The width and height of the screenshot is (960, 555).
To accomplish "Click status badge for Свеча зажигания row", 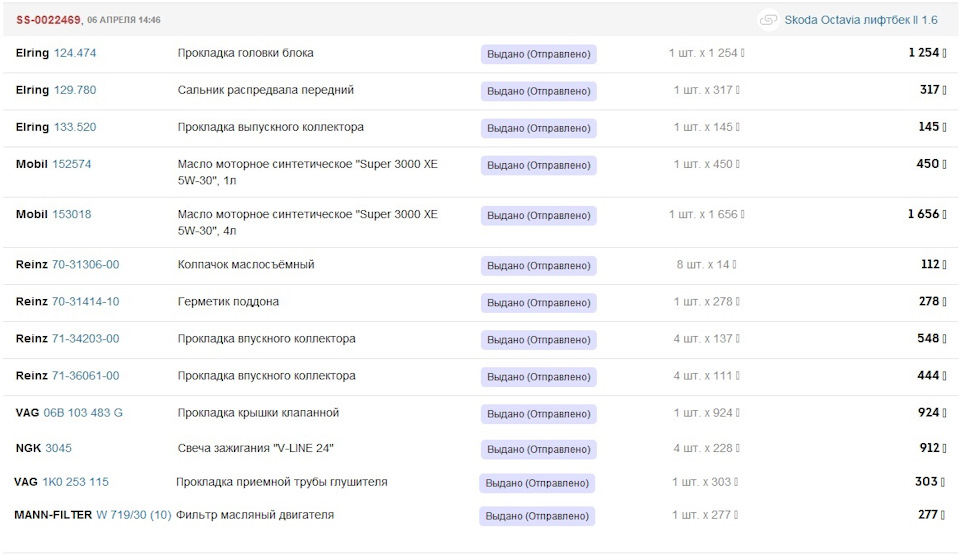I will 538,450.
